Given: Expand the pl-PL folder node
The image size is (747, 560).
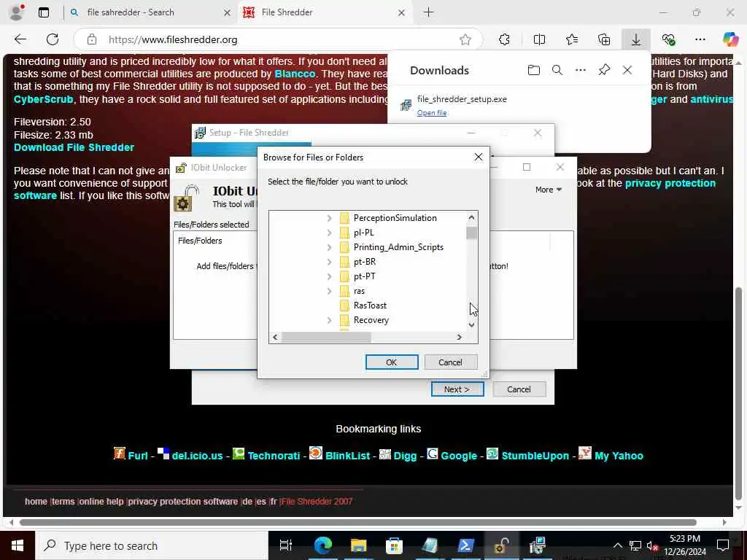Looking at the screenshot, I should click(x=329, y=233).
